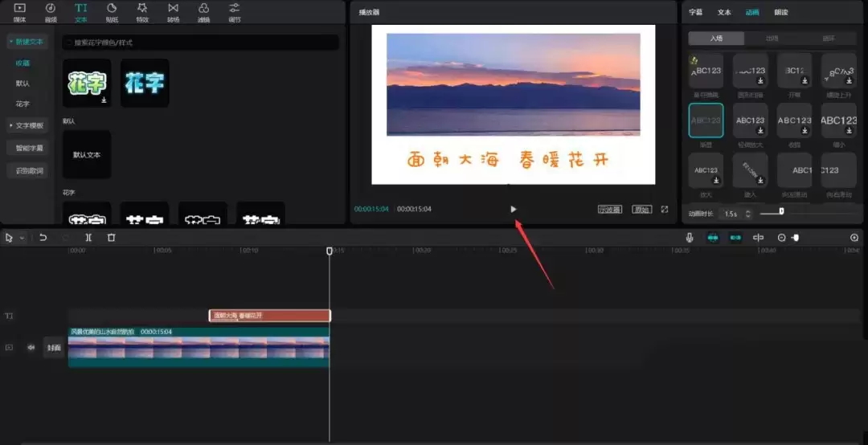868x445 pixels.
Task: Select the pointer selection tool
Action: point(9,238)
